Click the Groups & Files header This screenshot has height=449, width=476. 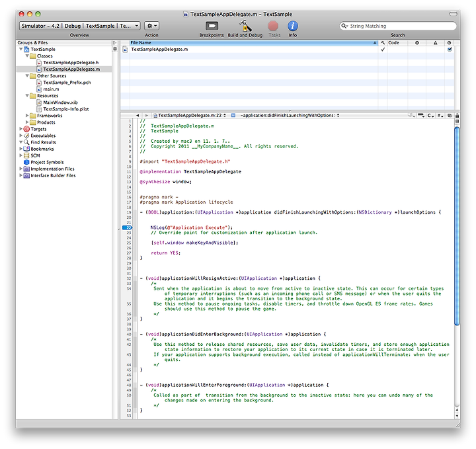coord(64,43)
